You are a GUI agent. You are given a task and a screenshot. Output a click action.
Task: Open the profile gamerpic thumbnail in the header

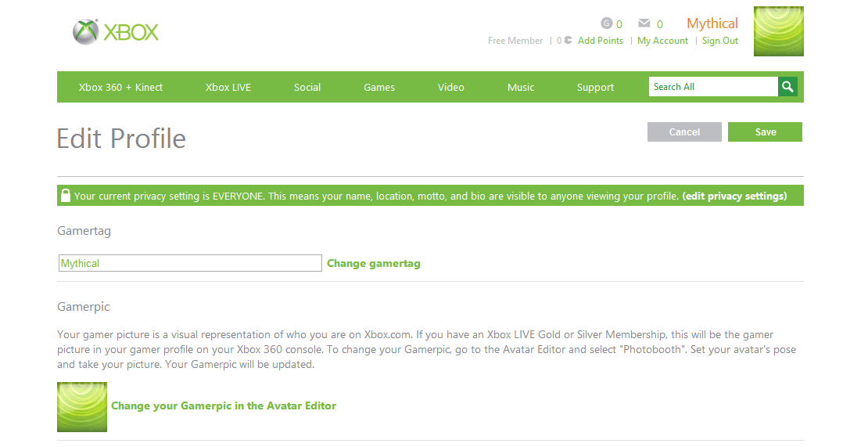pyautogui.click(x=778, y=31)
